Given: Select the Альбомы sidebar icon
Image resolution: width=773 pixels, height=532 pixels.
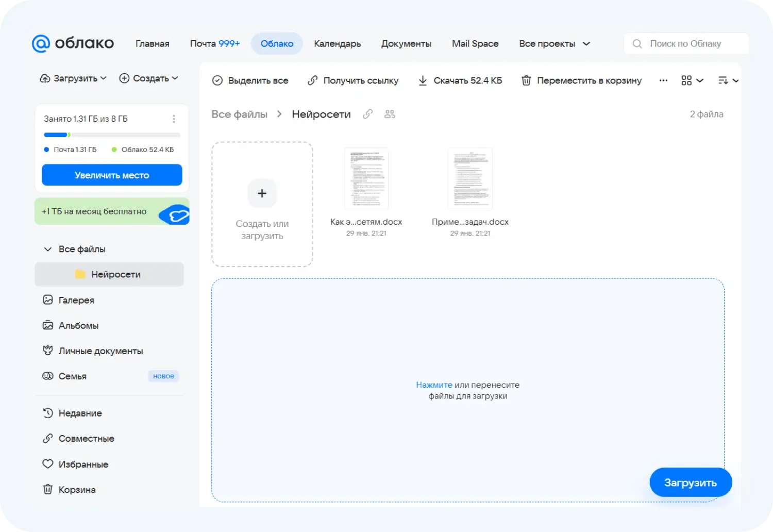Looking at the screenshot, I should [x=47, y=325].
